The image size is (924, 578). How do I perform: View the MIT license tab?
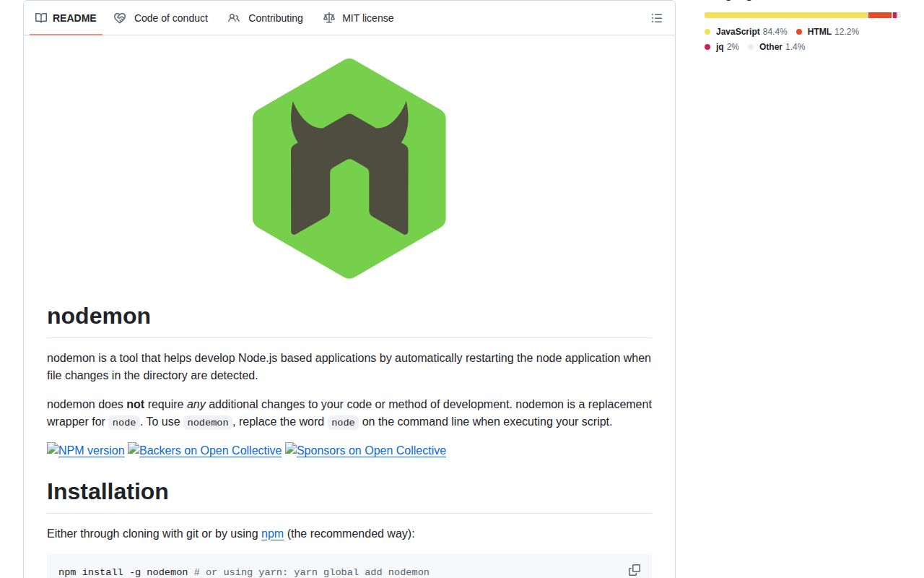359,18
